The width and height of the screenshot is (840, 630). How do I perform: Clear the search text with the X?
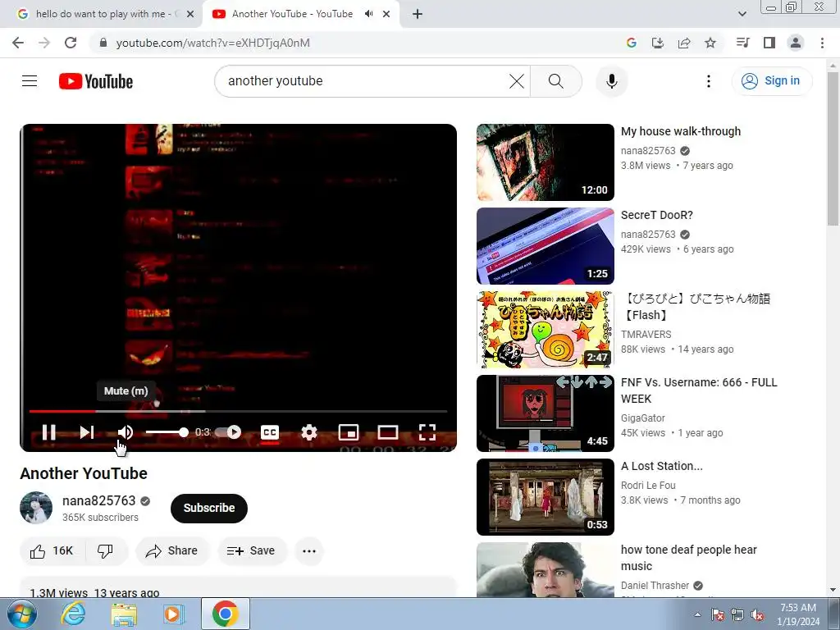[x=517, y=81]
